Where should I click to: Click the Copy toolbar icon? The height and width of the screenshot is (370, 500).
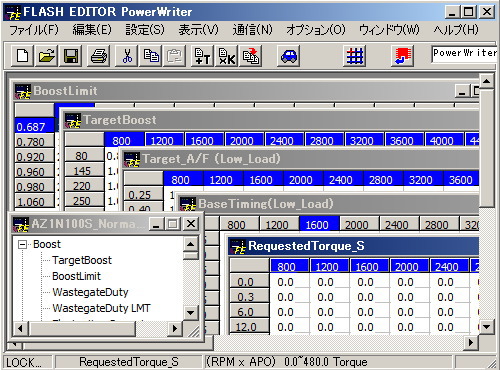point(151,56)
